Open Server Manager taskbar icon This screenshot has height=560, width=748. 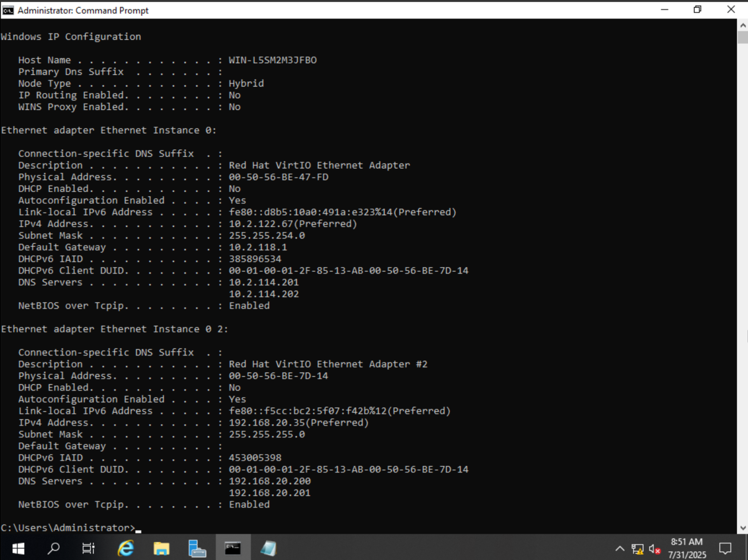(197, 548)
